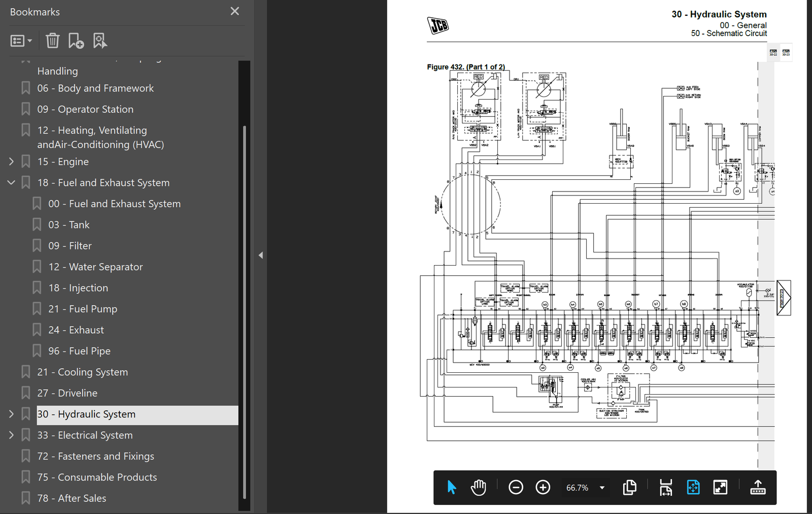The height and width of the screenshot is (514, 812).
Task: Click the bookmarks panel vertical scrollbar
Action: [x=245, y=312]
